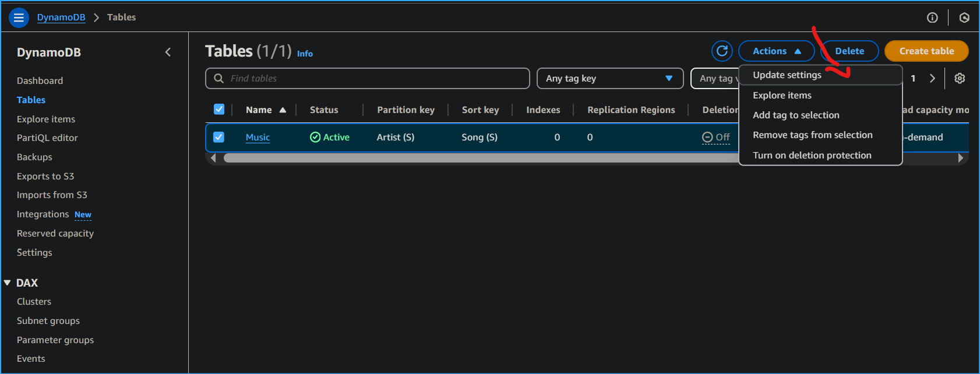The width and height of the screenshot is (980, 374).
Task: Click the Find tables search field
Action: click(367, 78)
